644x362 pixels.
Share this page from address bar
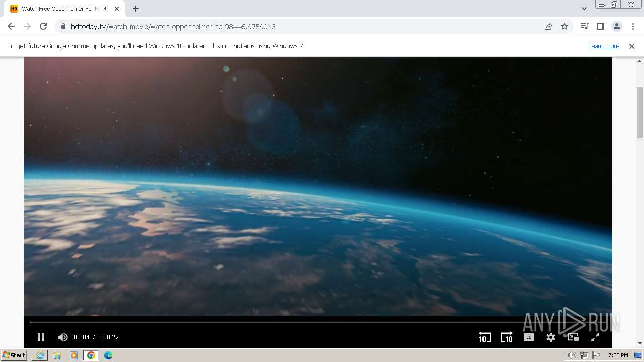[548, 26]
